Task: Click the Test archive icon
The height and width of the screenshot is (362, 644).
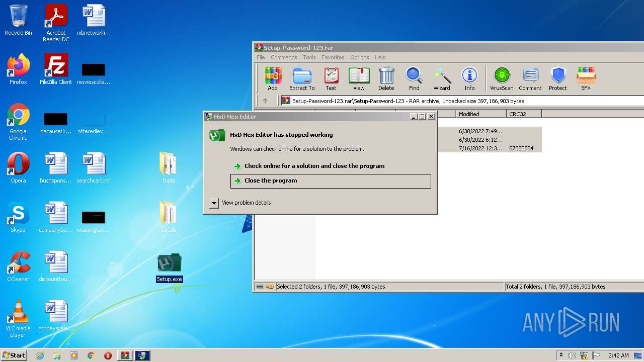Action: pos(331,79)
